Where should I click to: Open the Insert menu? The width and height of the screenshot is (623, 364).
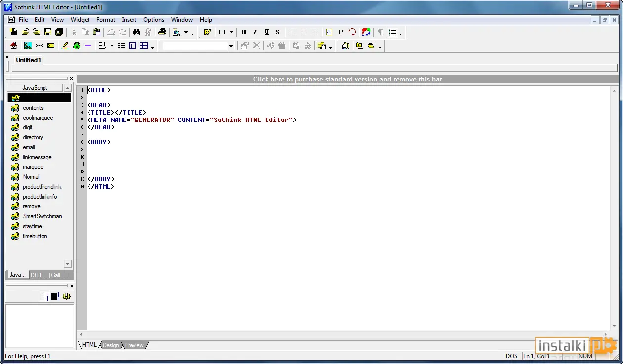(130, 20)
